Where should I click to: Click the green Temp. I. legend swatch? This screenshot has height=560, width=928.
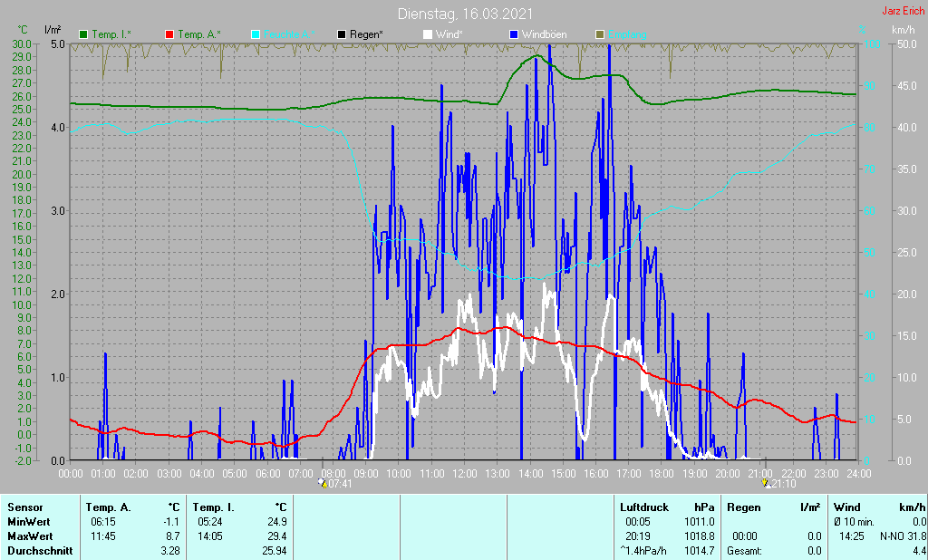click(83, 34)
